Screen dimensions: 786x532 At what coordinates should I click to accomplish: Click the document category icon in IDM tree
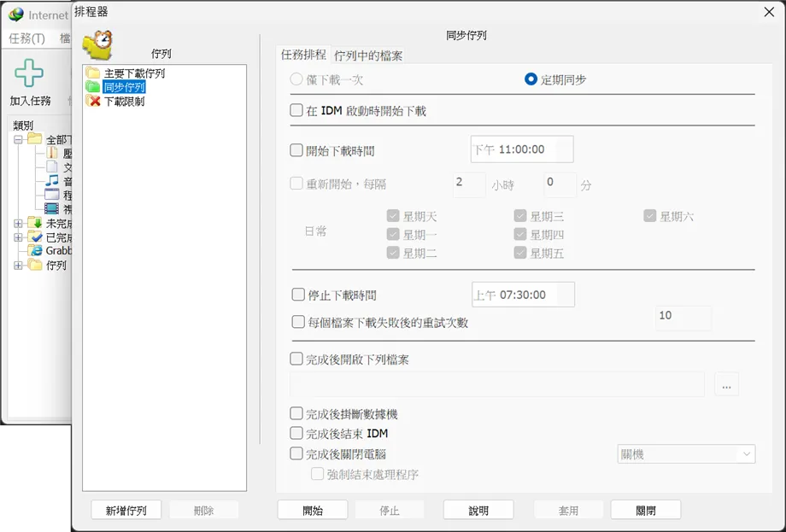point(52,167)
